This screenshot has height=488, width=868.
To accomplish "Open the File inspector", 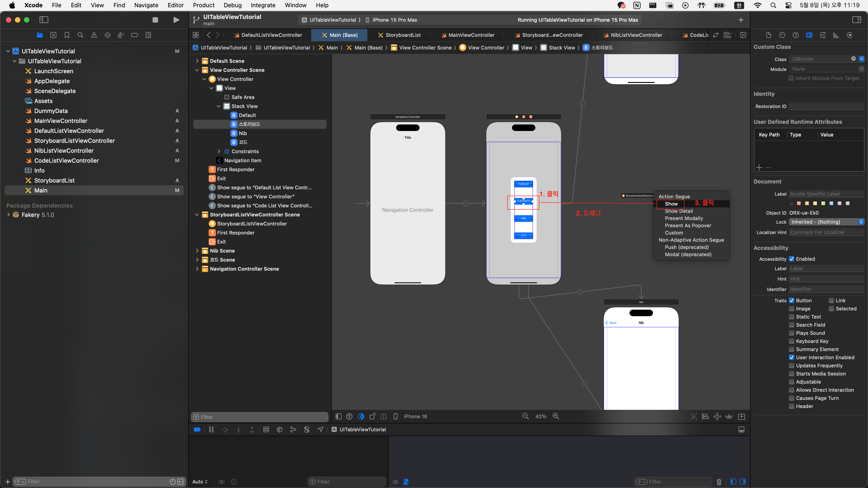I will [x=769, y=35].
